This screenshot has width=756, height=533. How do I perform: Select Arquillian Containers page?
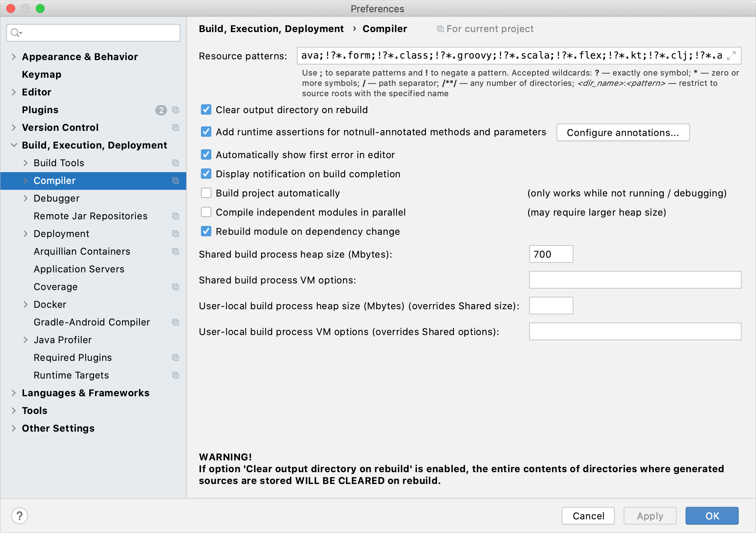[x=82, y=251]
